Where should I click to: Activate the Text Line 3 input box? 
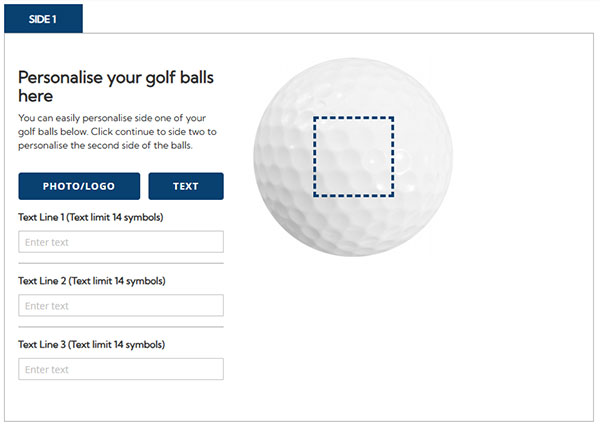coord(120,369)
